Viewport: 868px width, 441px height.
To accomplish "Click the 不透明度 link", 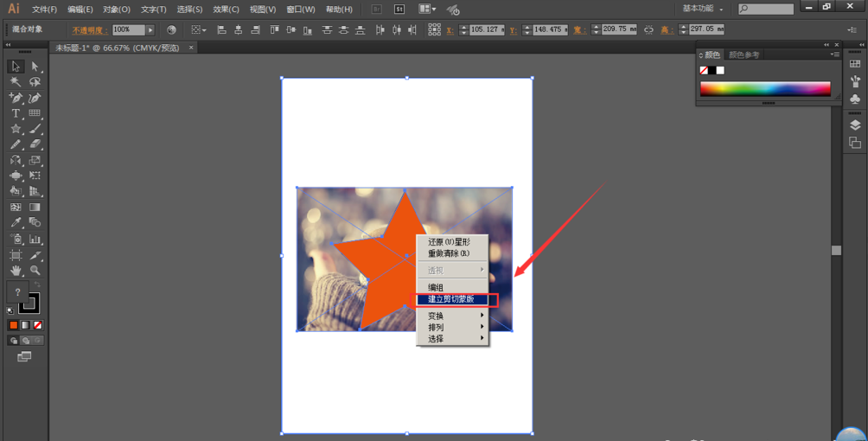I will (x=90, y=30).
